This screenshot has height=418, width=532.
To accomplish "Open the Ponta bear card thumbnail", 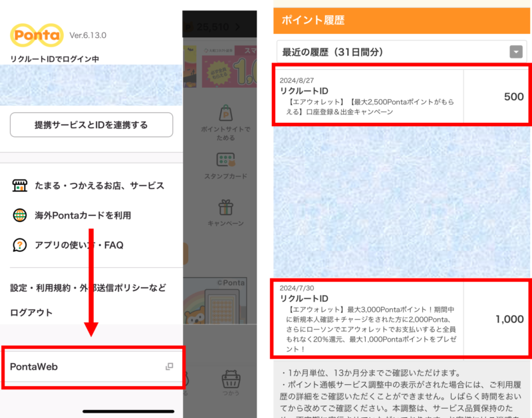I will (x=215, y=300).
